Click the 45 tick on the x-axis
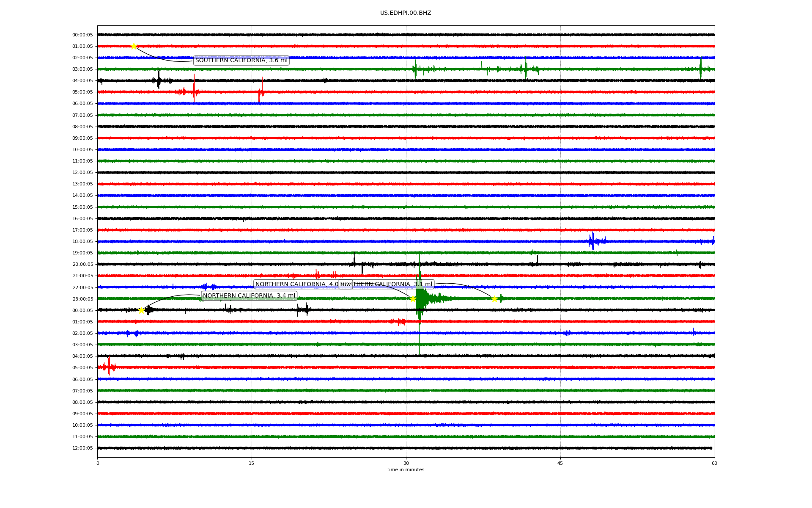Viewport: 812px width, 508px height. click(x=560, y=463)
